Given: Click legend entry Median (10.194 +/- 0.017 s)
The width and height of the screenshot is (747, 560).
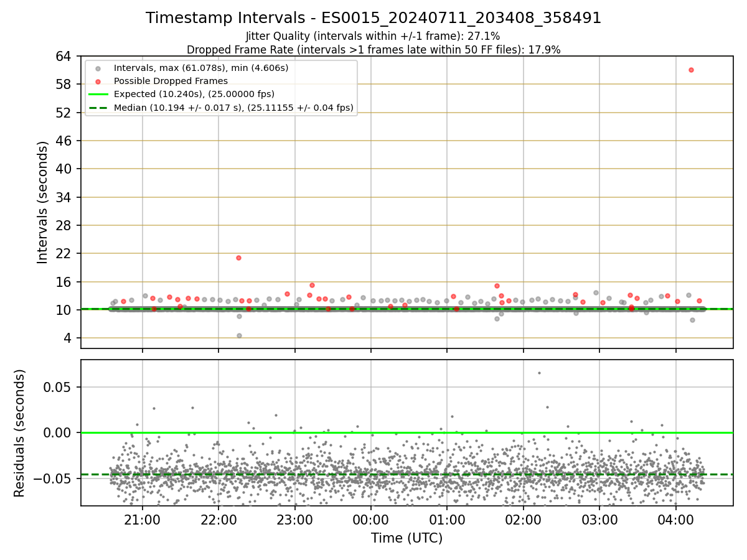Looking at the screenshot, I should pyautogui.click(x=233, y=108).
